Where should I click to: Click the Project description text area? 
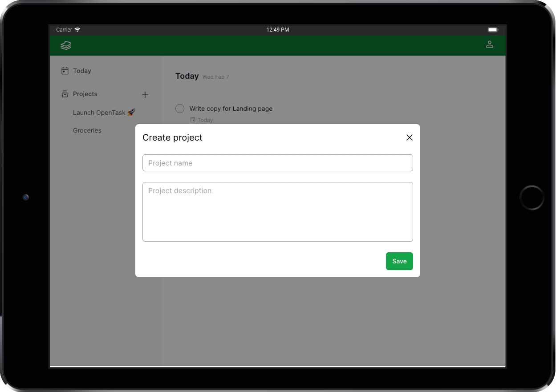(277, 211)
